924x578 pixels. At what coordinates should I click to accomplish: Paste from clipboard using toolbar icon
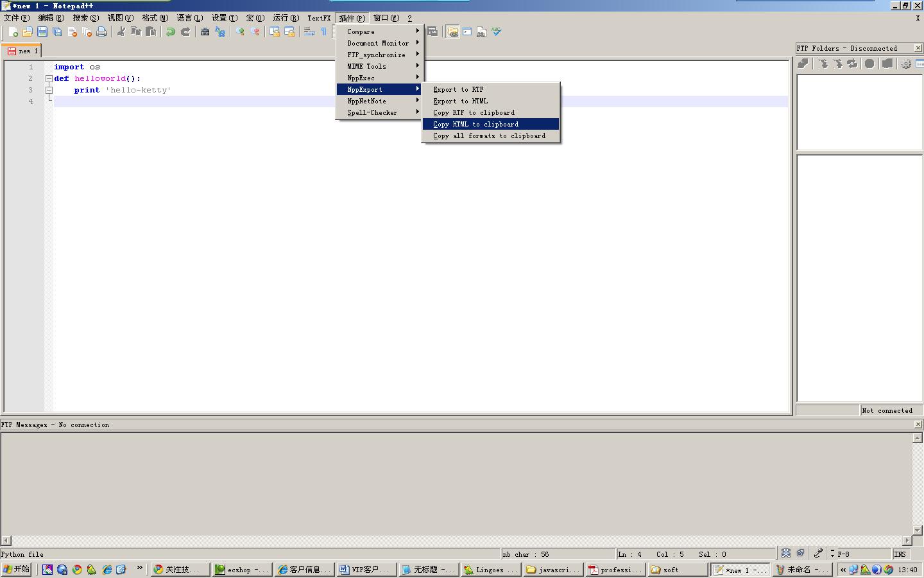[x=151, y=31]
